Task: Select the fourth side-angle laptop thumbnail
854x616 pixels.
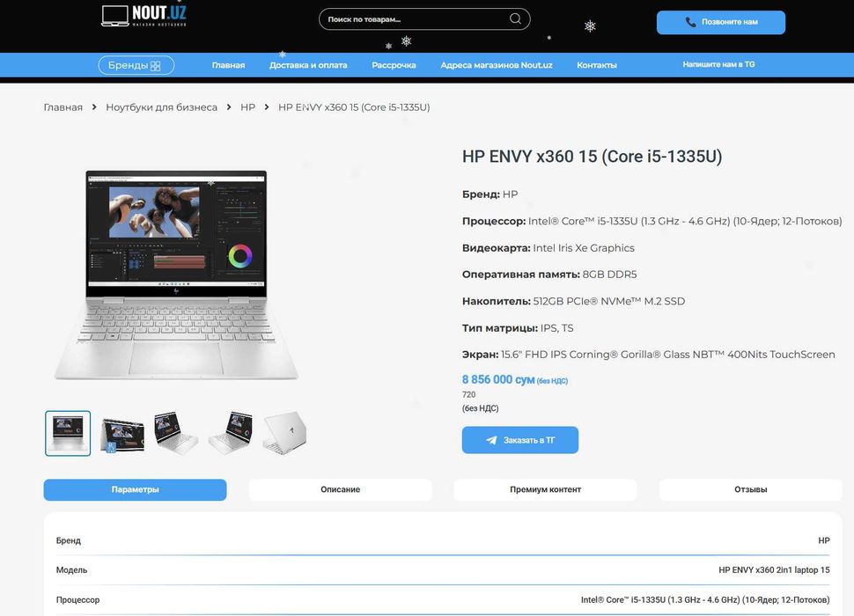Action: pos(231,433)
